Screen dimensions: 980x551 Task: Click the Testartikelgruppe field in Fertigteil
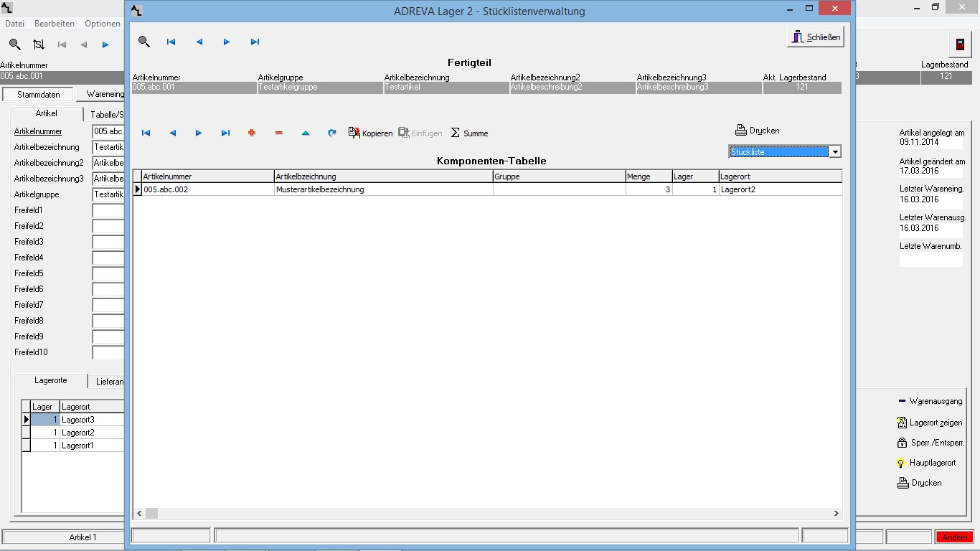pos(320,88)
